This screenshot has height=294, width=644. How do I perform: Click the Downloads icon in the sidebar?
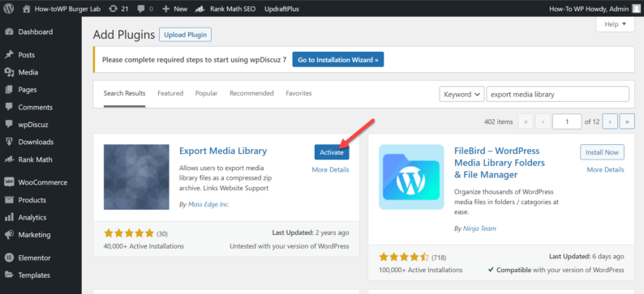[9, 142]
